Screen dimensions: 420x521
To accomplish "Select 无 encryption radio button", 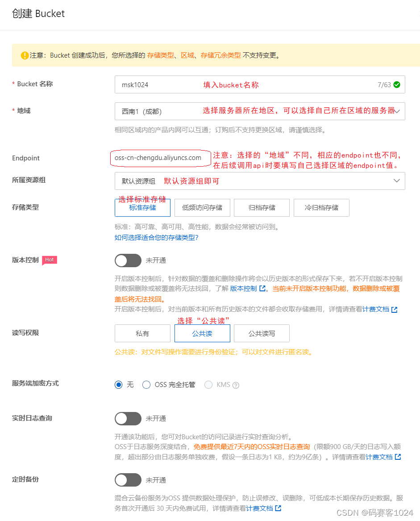I will pyautogui.click(x=119, y=385).
